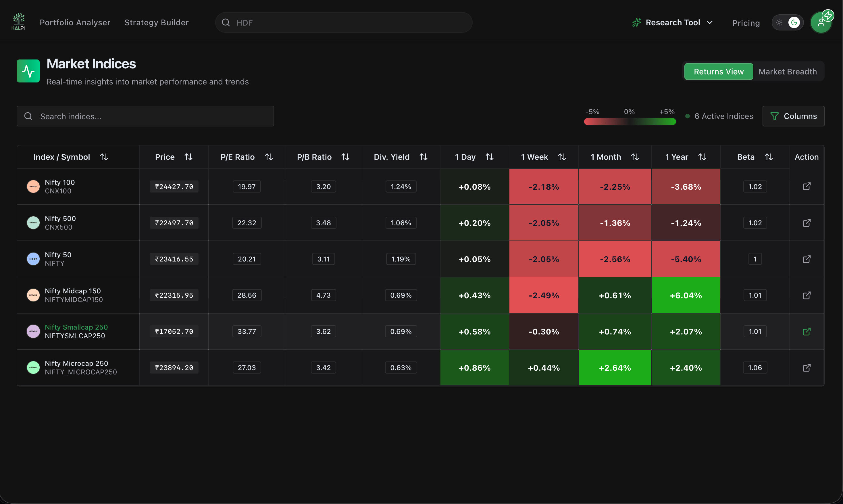843x504 pixels.
Task: Focus the top search field containing HDF
Action: pyautogui.click(x=344, y=22)
